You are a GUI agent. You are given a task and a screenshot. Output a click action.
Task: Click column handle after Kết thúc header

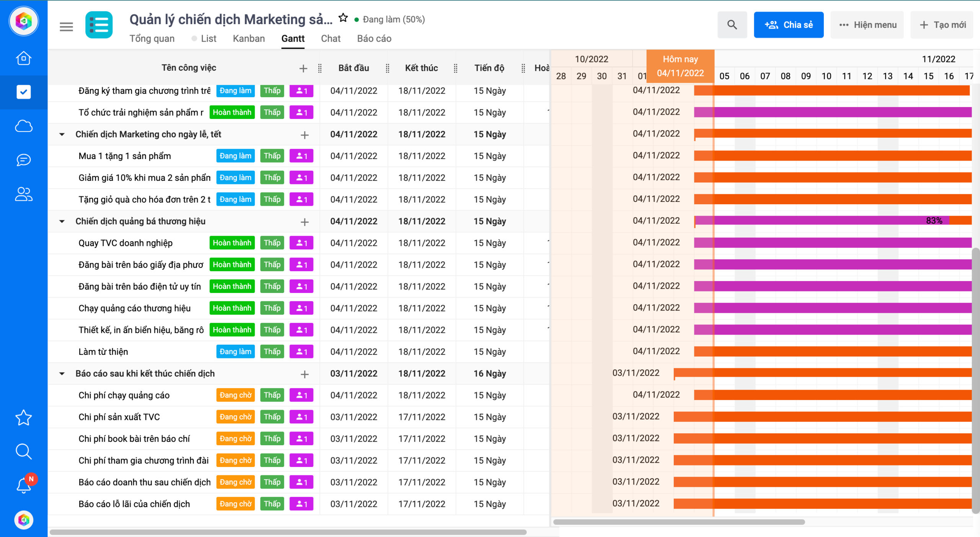[x=456, y=68]
